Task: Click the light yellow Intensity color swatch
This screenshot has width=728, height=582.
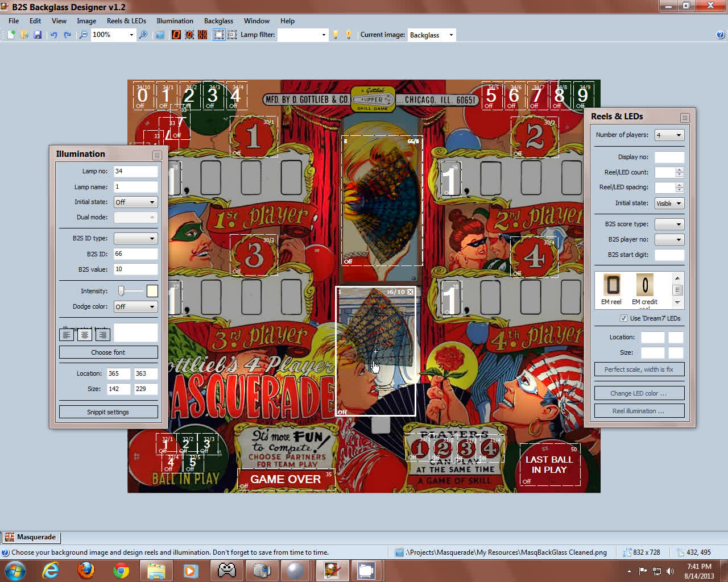Action: tap(152, 291)
